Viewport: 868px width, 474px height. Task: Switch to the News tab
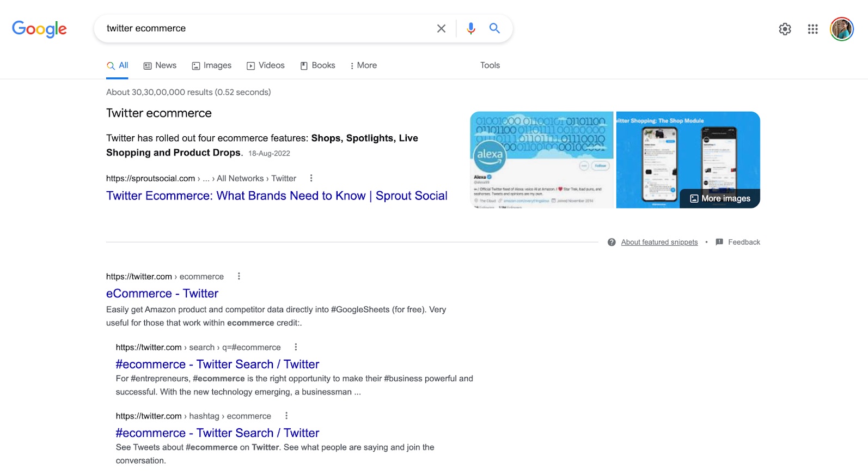(x=160, y=65)
